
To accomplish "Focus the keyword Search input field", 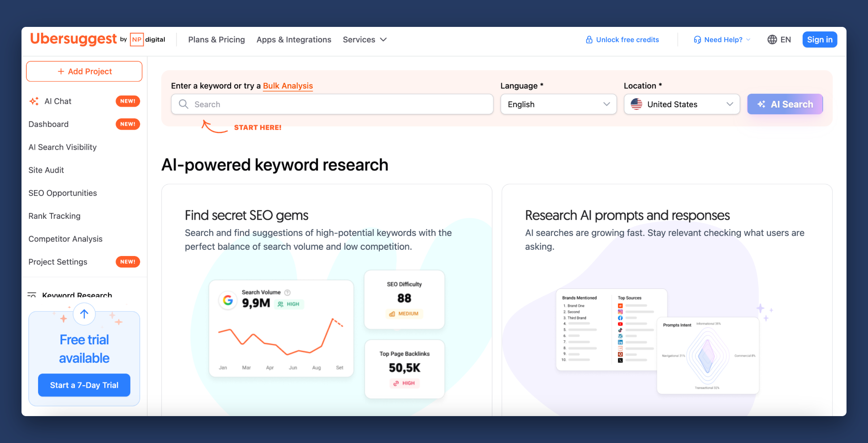I will pos(332,104).
